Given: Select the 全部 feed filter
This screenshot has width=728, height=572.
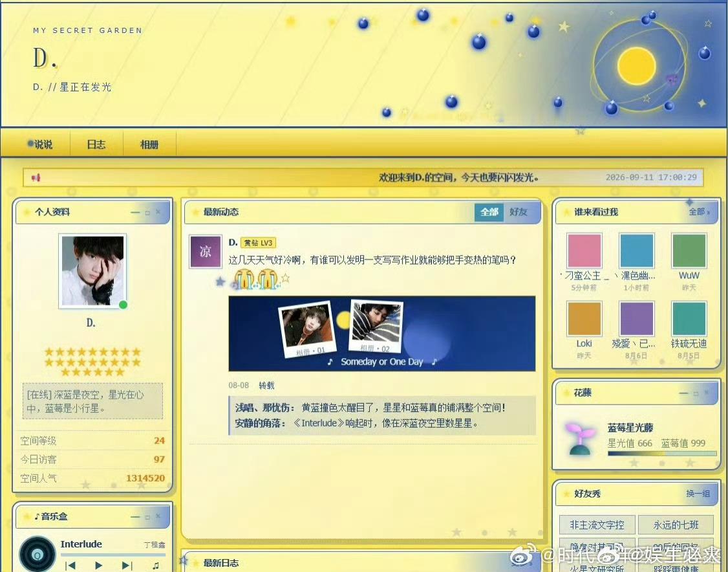Looking at the screenshot, I should [x=489, y=212].
